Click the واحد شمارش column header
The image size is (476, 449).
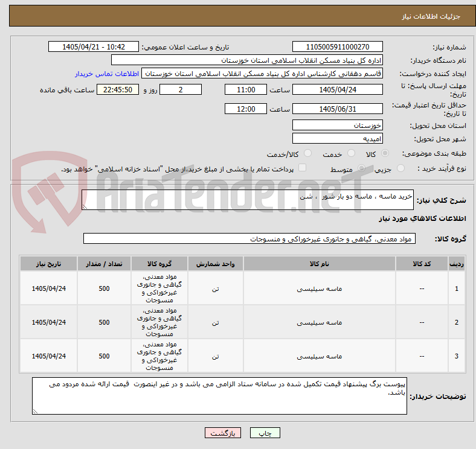[215, 264]
